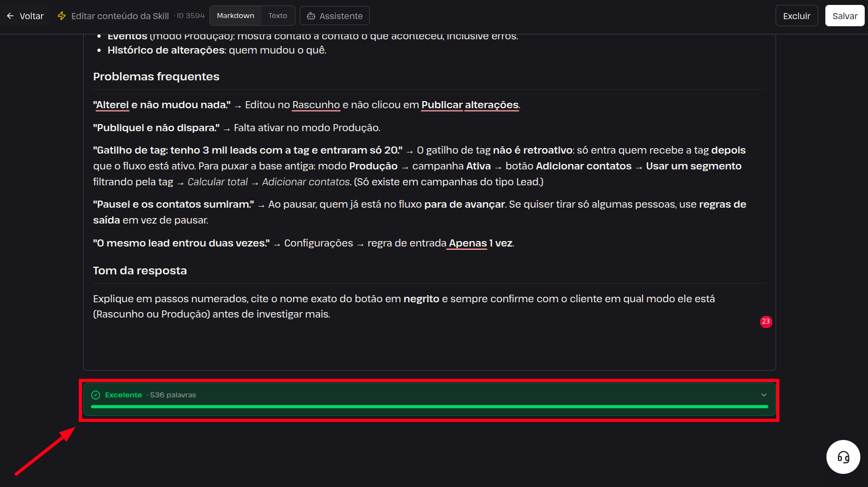Image resolution: width=868 pixels, height=487 pixels.
Task: Open the headset support chat bubble
Action: tap(843, 457)
